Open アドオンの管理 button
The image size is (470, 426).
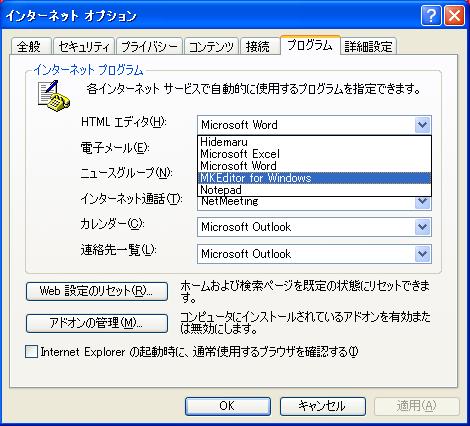click(97, 323)
